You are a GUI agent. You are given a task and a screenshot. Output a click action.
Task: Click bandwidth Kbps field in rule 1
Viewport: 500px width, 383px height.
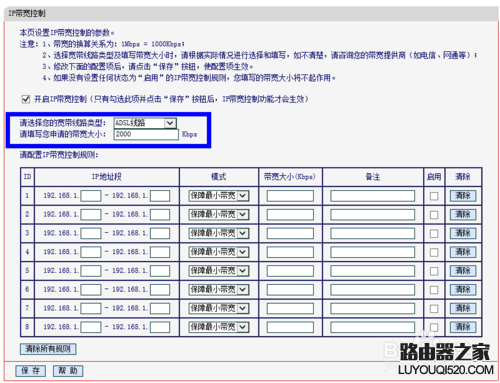tap(290, 196)
